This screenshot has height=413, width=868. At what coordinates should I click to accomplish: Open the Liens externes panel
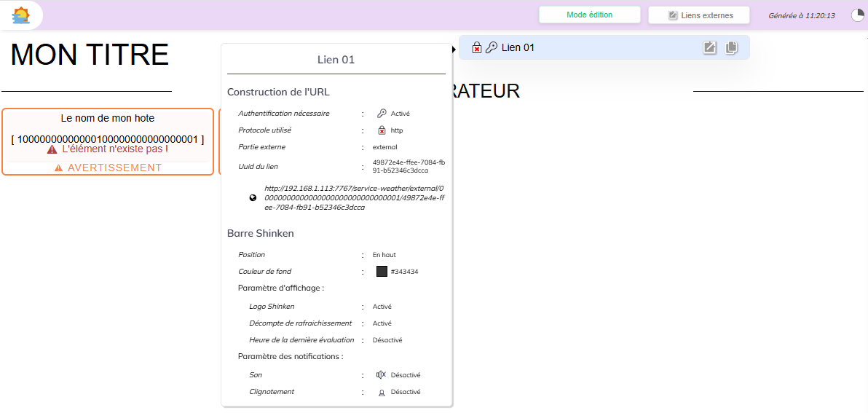click(x=699, y=15)
